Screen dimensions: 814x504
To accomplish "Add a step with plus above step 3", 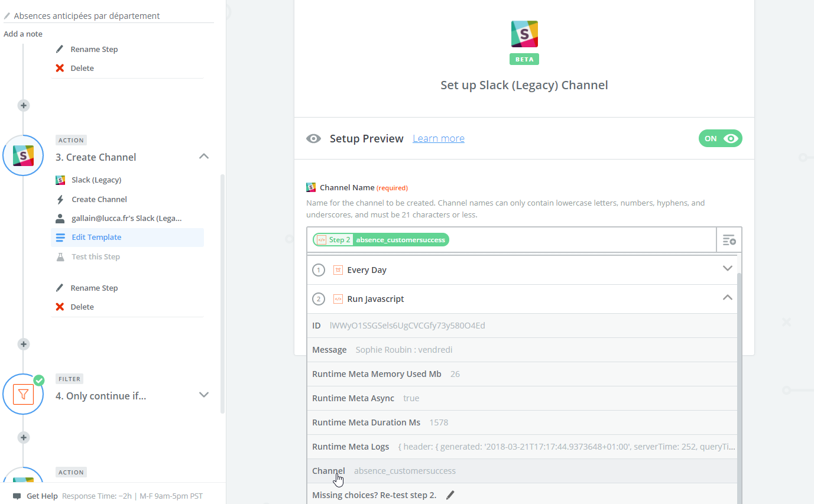I will pos(24,106).
